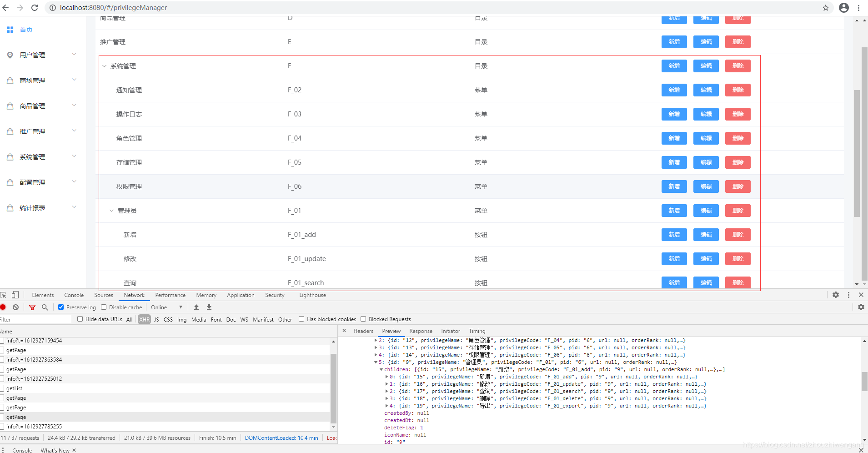Switch to the Console tab

point(74,295)
